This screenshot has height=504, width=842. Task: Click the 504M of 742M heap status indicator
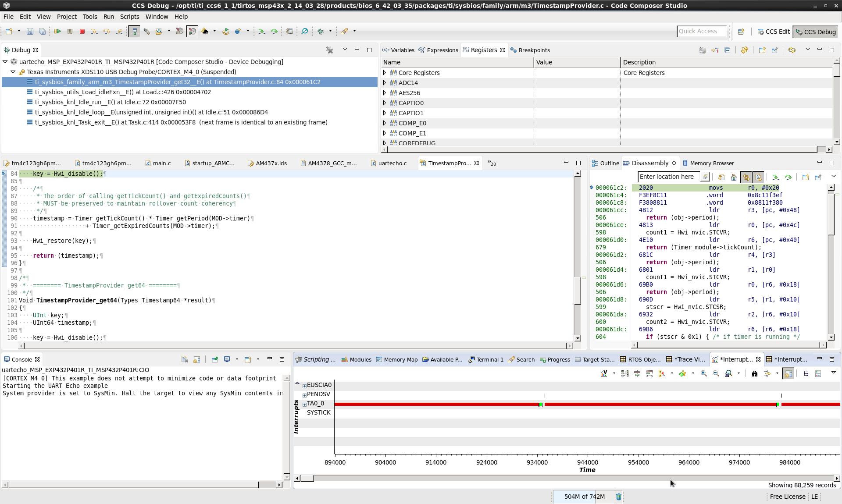click(x=584, y=497)
